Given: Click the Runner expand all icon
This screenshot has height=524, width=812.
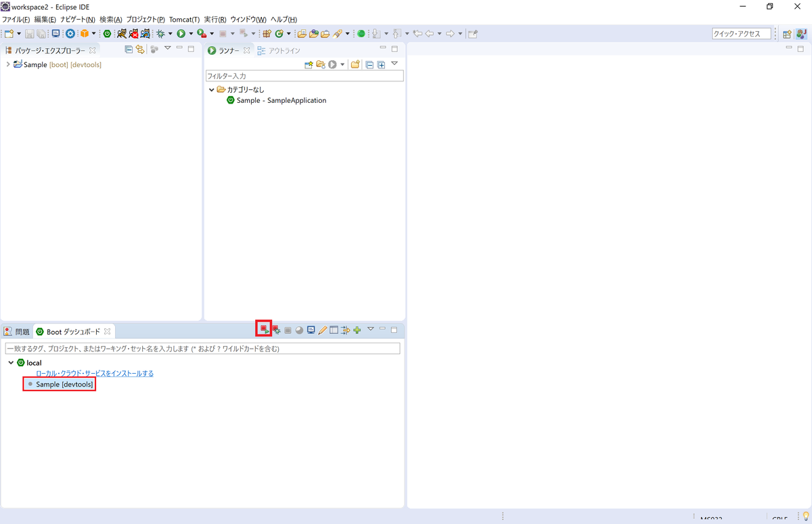Looking at the screenshot, I should tap(381, 64).
